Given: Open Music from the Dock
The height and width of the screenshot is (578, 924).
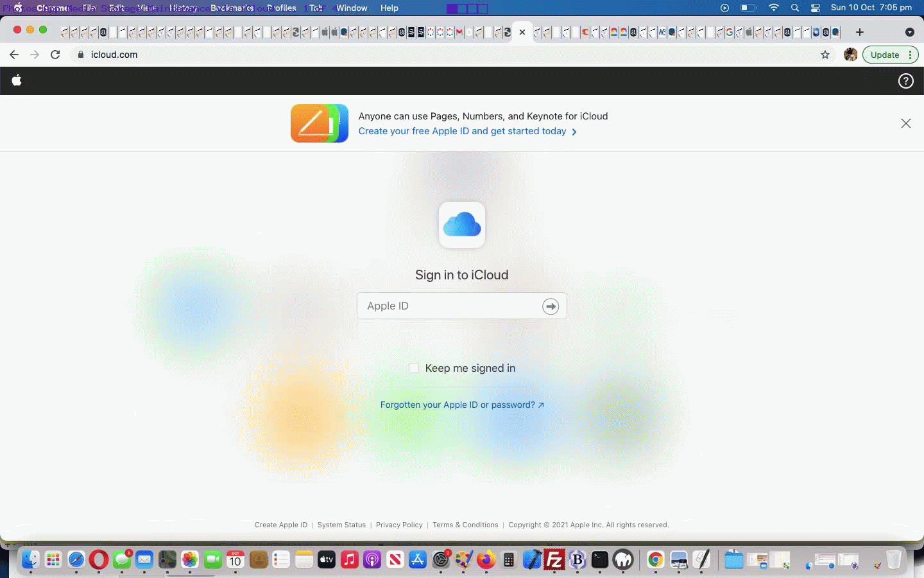Looking at the screenshot, I should [x=349, y=560].
